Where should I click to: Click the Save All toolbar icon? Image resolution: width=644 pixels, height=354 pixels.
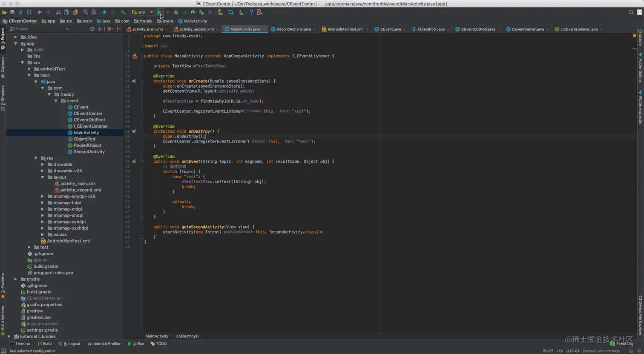point(12,12)
